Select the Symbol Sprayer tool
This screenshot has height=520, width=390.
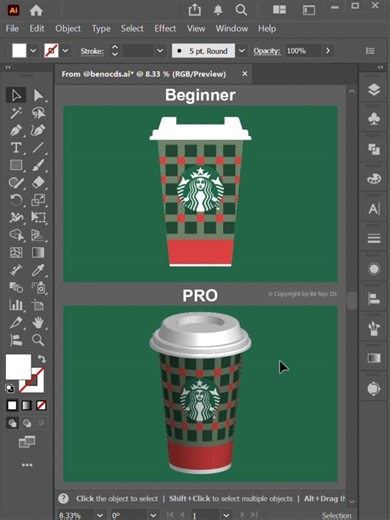click(39, 287)
